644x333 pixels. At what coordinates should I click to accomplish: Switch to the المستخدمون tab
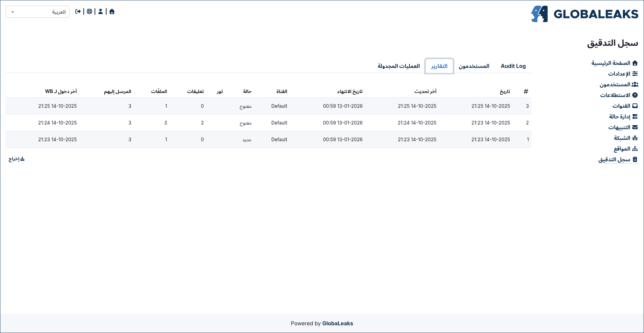474,66
